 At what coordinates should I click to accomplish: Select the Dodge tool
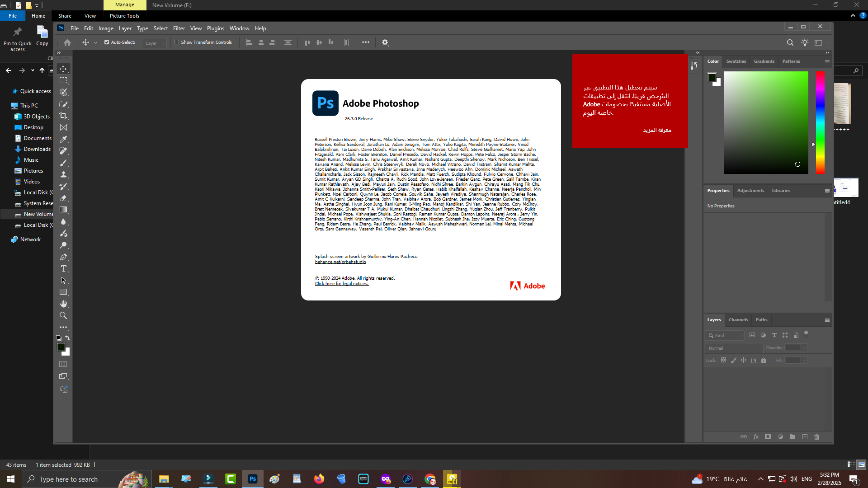point(63,245)
